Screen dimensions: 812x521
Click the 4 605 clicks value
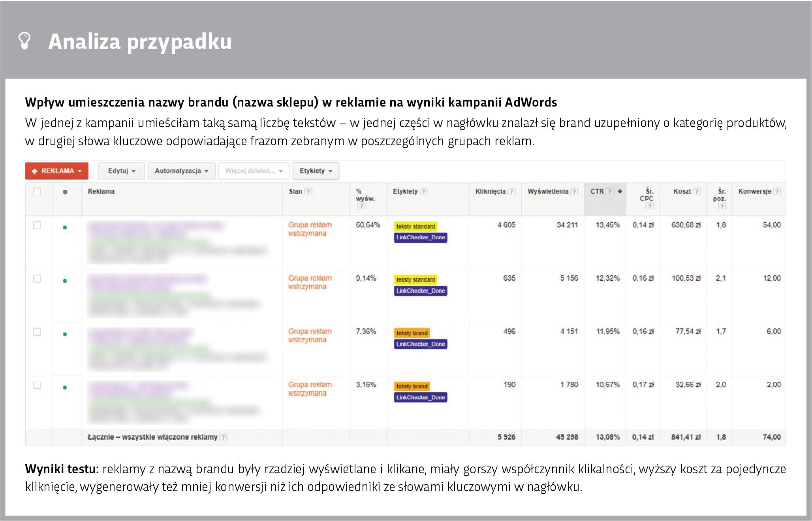pyautogui.click(x=506, y=225)
